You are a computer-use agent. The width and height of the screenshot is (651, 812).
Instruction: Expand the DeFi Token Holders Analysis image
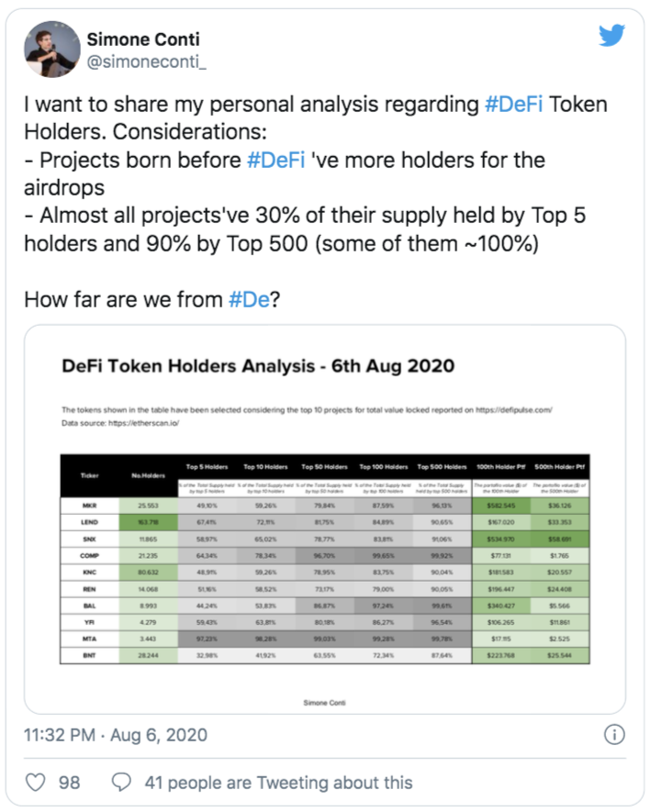(x=325, y=519)
